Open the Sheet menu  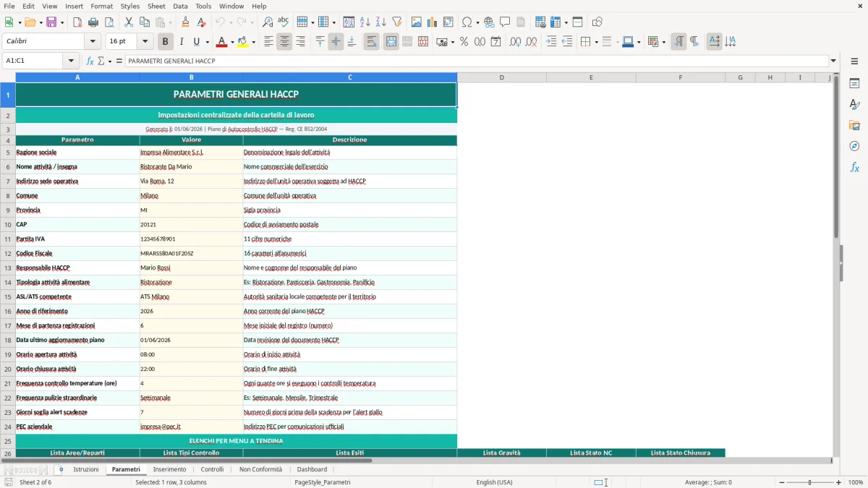point(156,6)
